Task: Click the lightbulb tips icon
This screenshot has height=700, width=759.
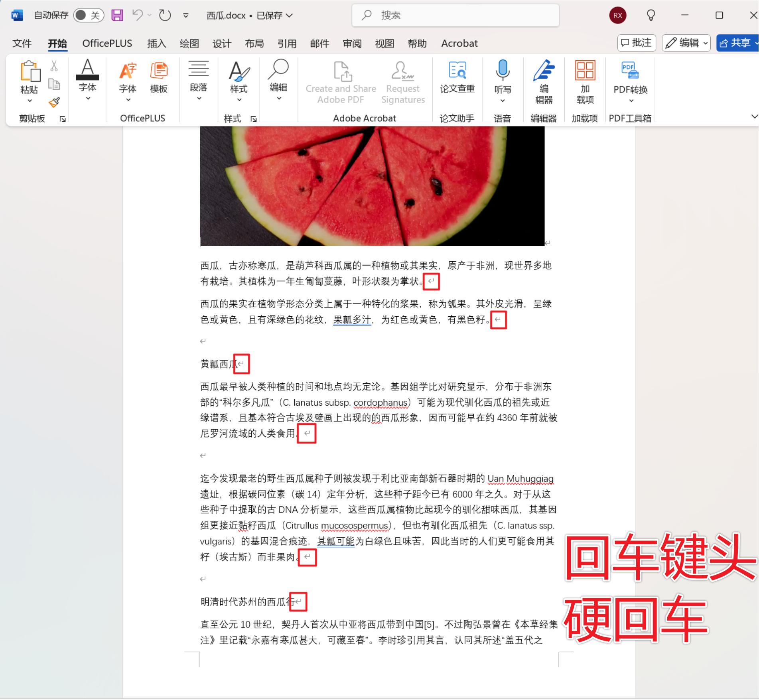Action: pos(651,15)
